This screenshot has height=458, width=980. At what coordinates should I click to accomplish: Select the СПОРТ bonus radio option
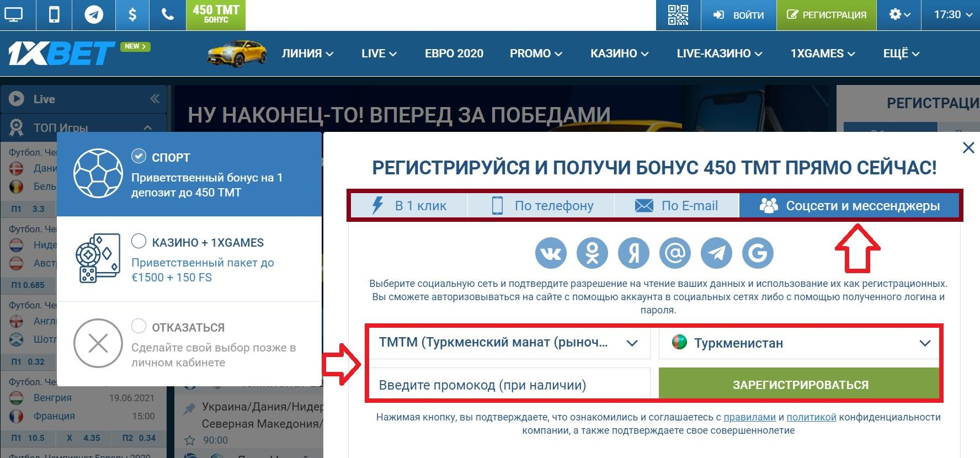coord(139,156)
